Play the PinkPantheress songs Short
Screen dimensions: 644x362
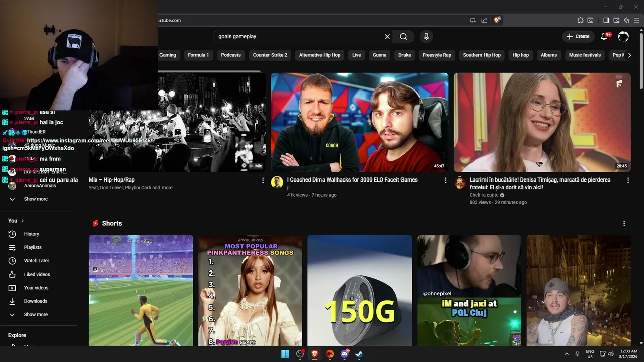click(x=250, y=291)
